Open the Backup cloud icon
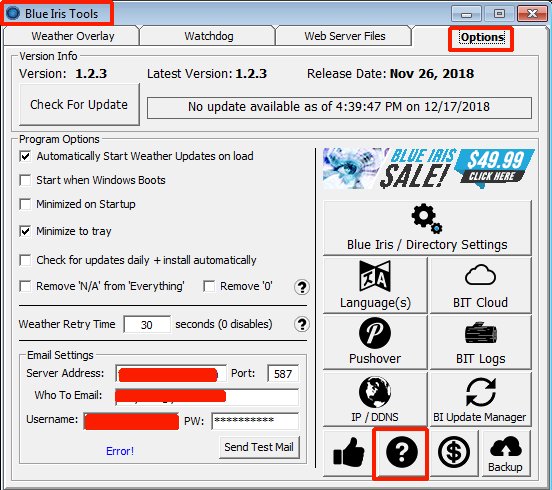552x490 pixels. tap(506, 453)
